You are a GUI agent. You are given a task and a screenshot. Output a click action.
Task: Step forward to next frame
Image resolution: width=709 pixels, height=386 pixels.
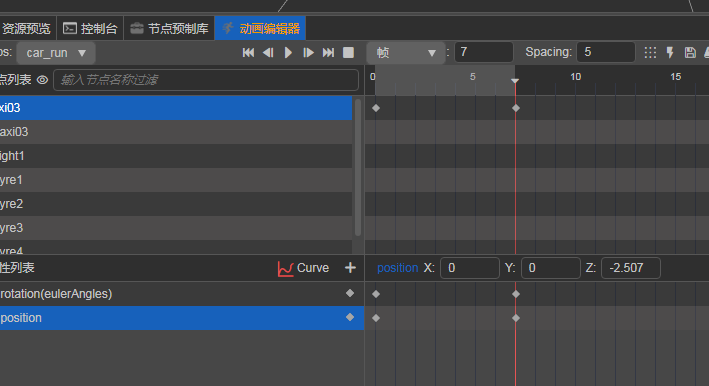pos(308,53)
